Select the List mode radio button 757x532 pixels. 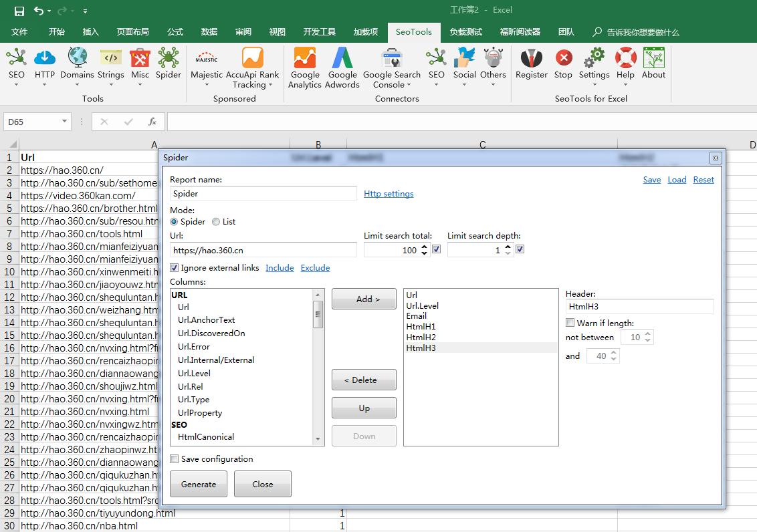coord(216,222)
